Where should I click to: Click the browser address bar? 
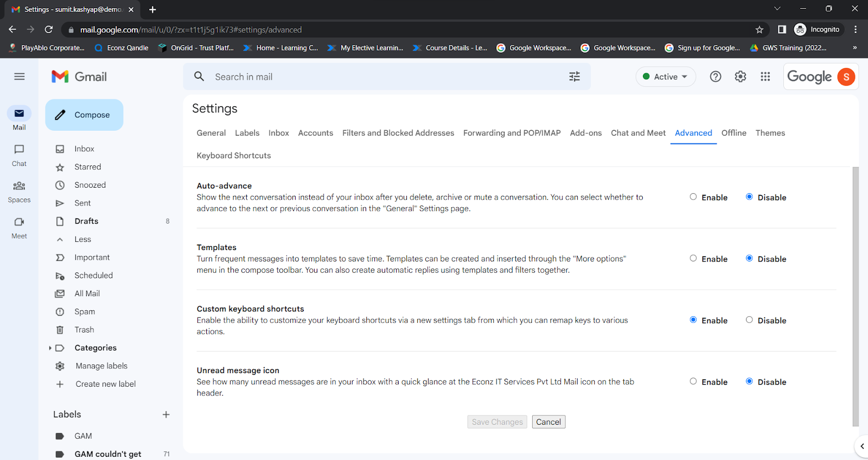(416, 29)
